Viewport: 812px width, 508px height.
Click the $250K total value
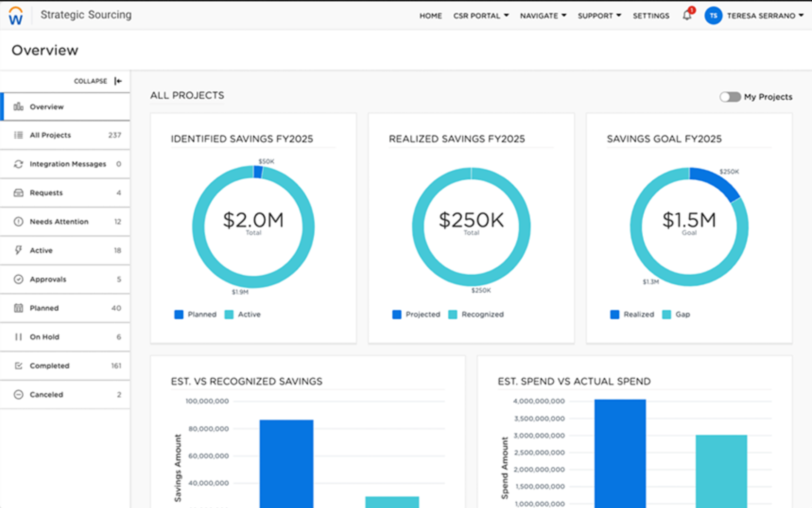(x=471, y=220)
